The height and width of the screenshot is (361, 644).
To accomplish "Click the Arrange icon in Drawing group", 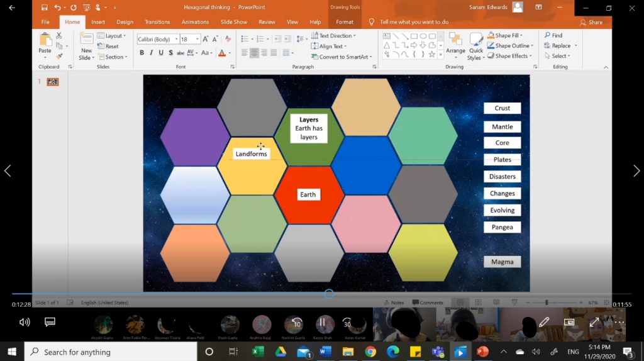I will 455,43.
